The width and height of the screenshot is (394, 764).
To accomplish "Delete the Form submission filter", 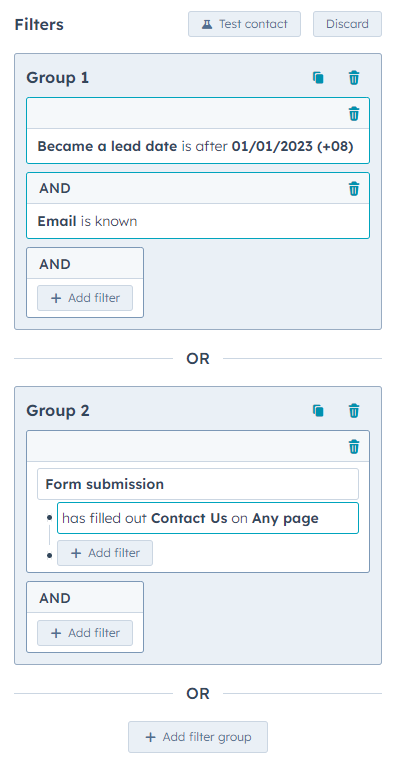I will (x=354, y=446).
